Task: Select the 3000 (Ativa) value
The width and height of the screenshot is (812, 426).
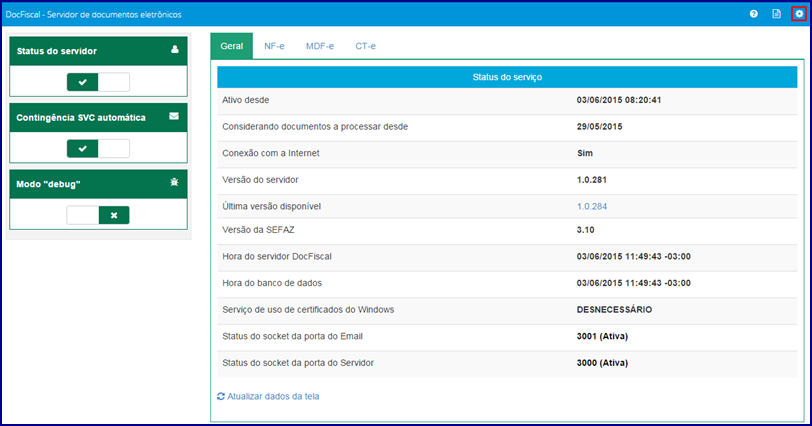Action: [602, 363]
